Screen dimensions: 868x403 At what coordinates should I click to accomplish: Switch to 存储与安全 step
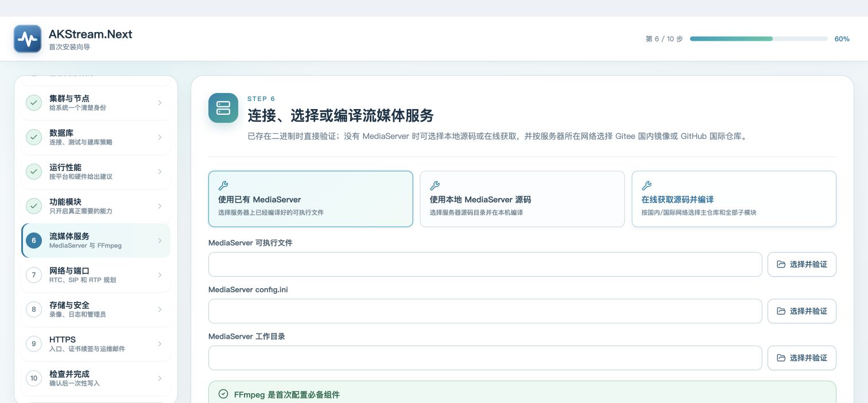point(96,309)
